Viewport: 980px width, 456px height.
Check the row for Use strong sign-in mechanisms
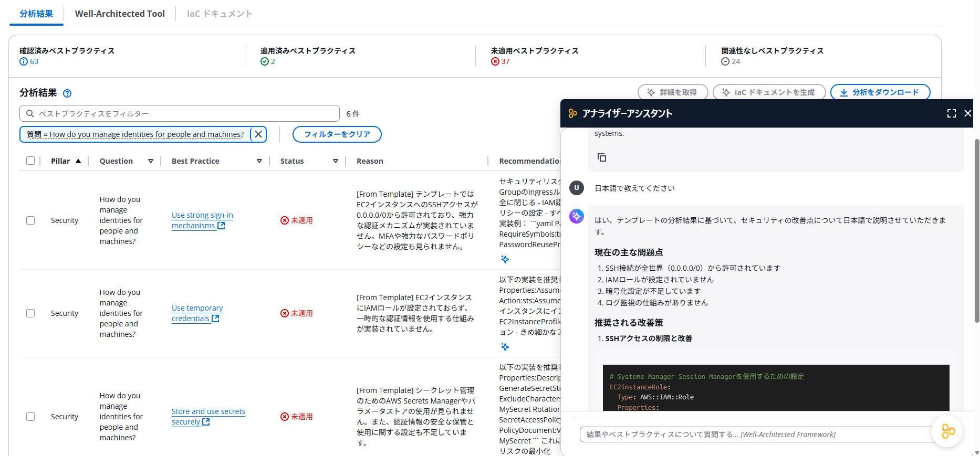[x=30, y=220]
